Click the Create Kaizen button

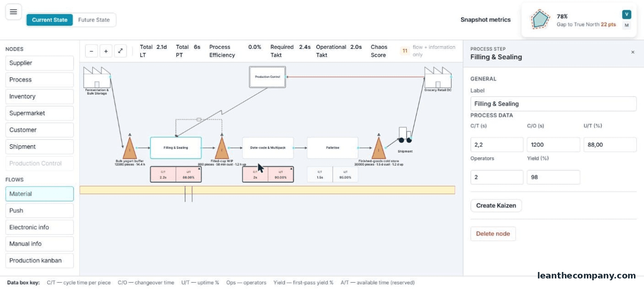[496, 205]
